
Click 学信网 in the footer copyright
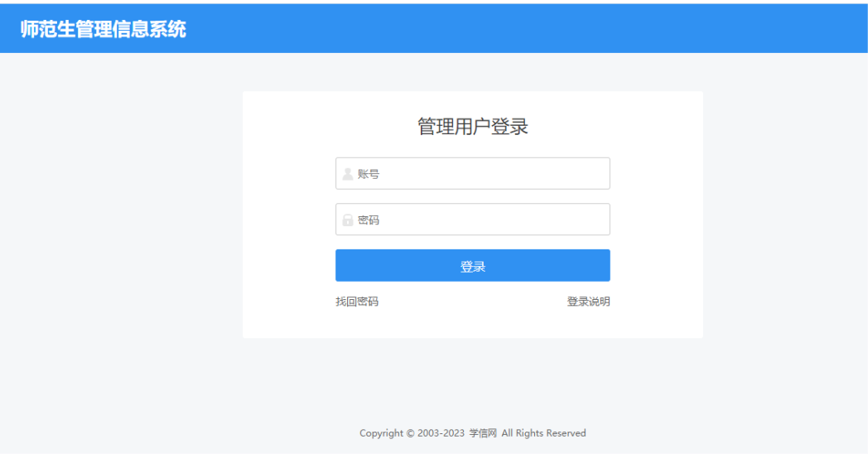tap(483, 433)
